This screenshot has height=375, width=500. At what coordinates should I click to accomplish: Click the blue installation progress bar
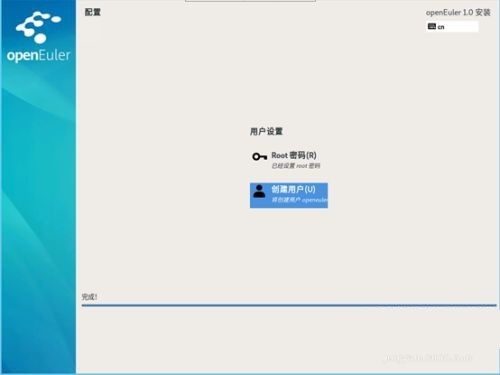289,305
